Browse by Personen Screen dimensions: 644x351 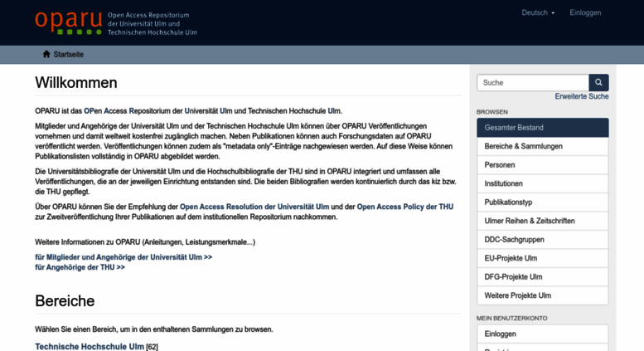tap(543, 165)
